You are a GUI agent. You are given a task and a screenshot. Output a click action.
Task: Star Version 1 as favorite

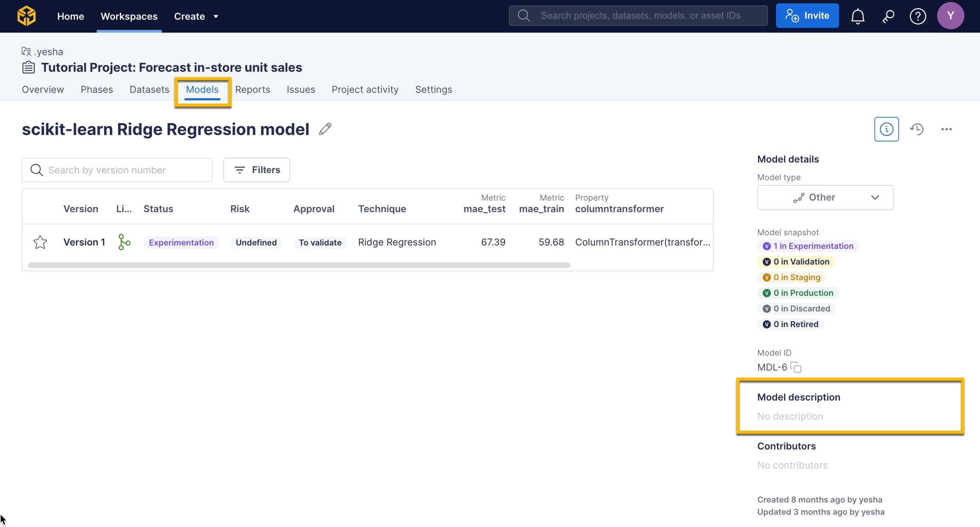tap(40, 242)
